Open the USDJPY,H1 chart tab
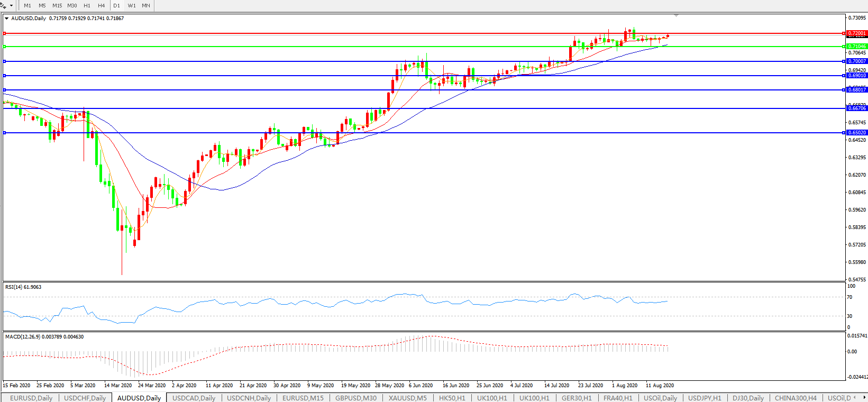This screenshot has width=868, height=402. [x=704, y=398]
